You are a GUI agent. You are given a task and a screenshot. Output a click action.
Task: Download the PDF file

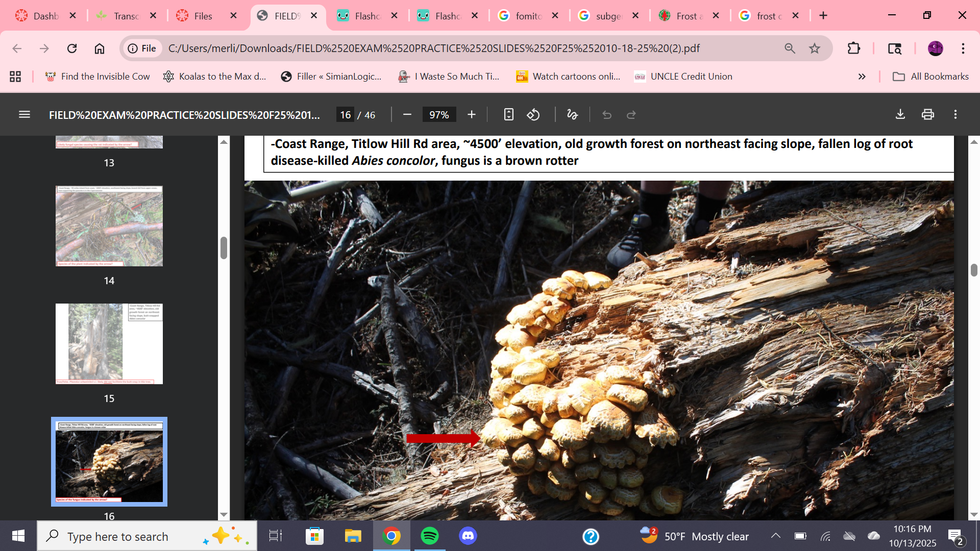pyautogui.click(x=900, y=115)
